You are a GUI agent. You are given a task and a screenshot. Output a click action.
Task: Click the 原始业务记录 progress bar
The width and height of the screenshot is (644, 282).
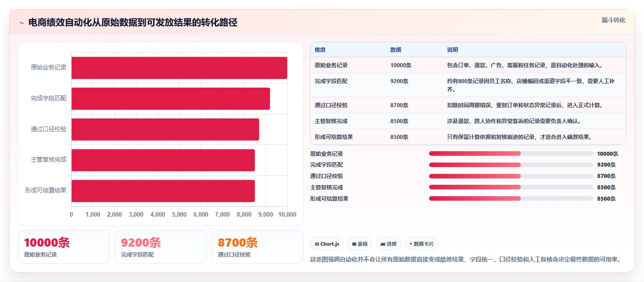(x=511, y=153)
